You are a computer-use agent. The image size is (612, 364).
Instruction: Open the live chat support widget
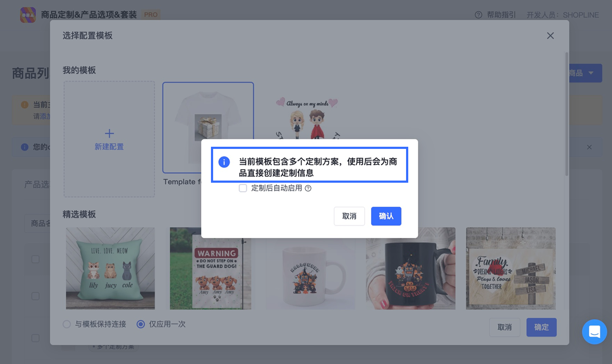coord(594,332)
